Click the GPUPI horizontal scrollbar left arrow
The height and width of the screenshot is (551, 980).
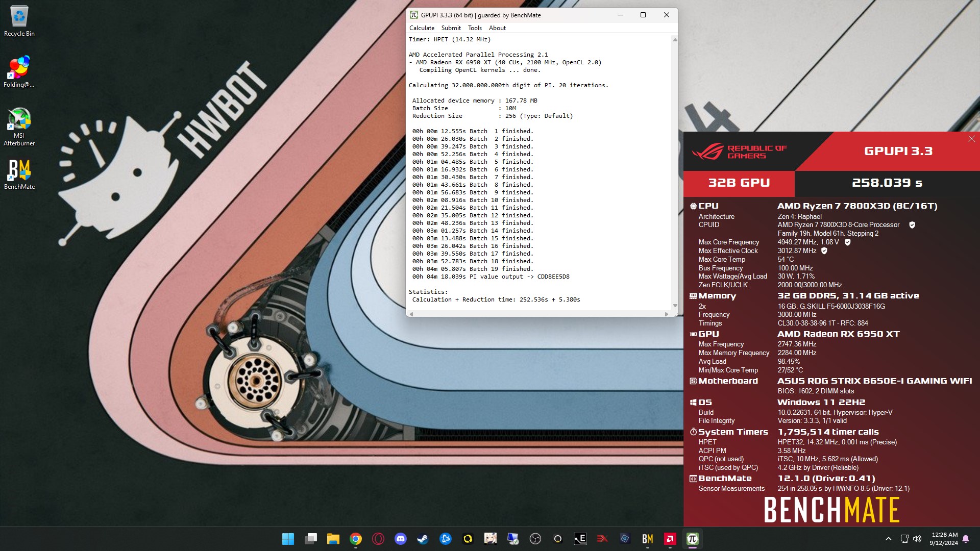[411, 314]
